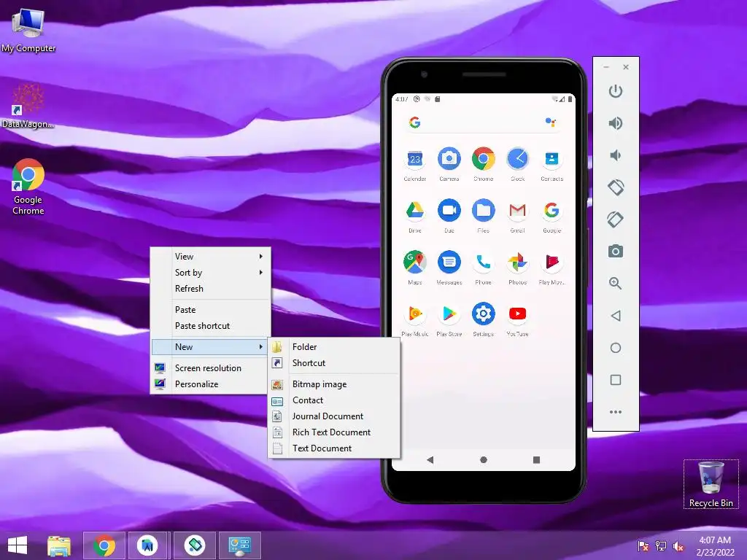This screenshot has width=747, height=560.
Task: Create a new Shortcut from the submenu
Action: pos(334,363)
